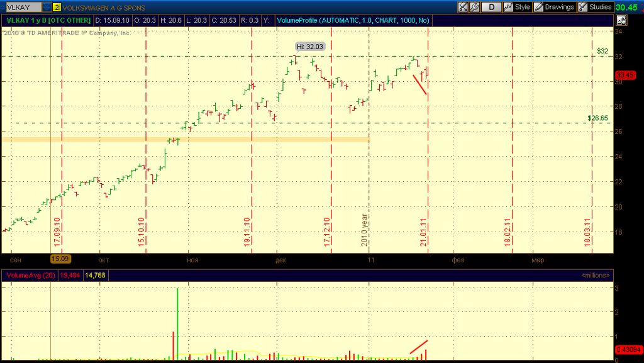Click the Y: readout field

point(267,20)
